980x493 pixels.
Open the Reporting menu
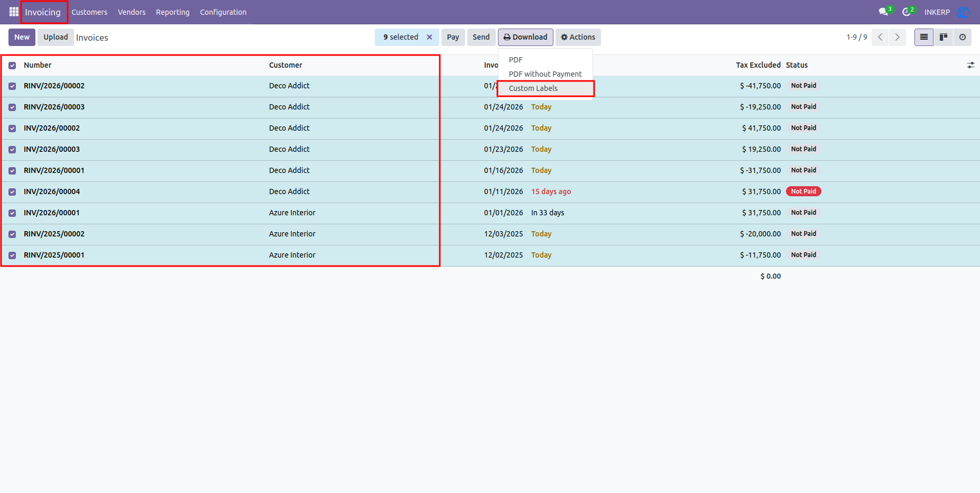click(x=173, y=12)
